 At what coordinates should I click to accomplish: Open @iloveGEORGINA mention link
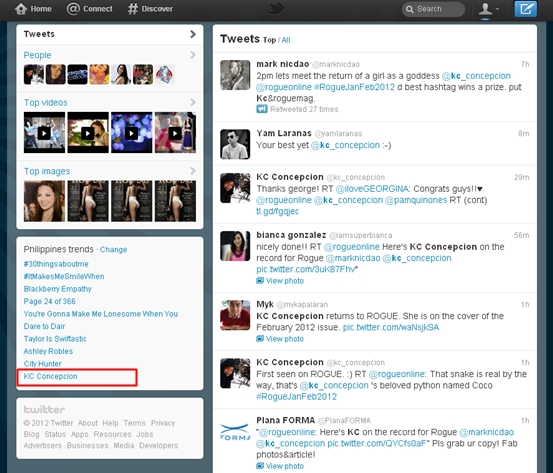(x=372, y=189)
